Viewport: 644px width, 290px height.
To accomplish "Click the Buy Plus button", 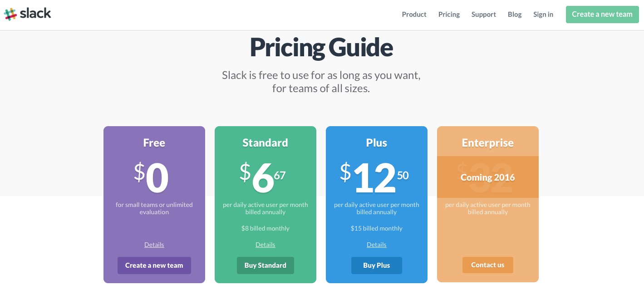I will point(377,265).
